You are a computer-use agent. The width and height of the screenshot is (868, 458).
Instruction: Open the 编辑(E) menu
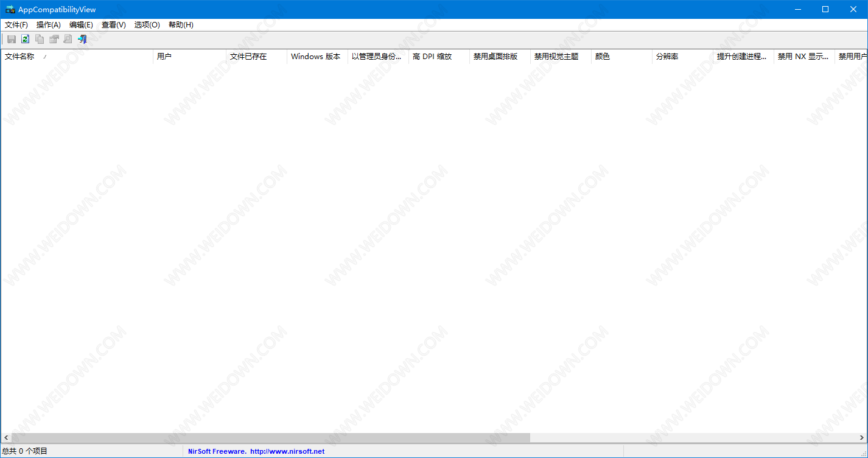(x=81, y=25)
